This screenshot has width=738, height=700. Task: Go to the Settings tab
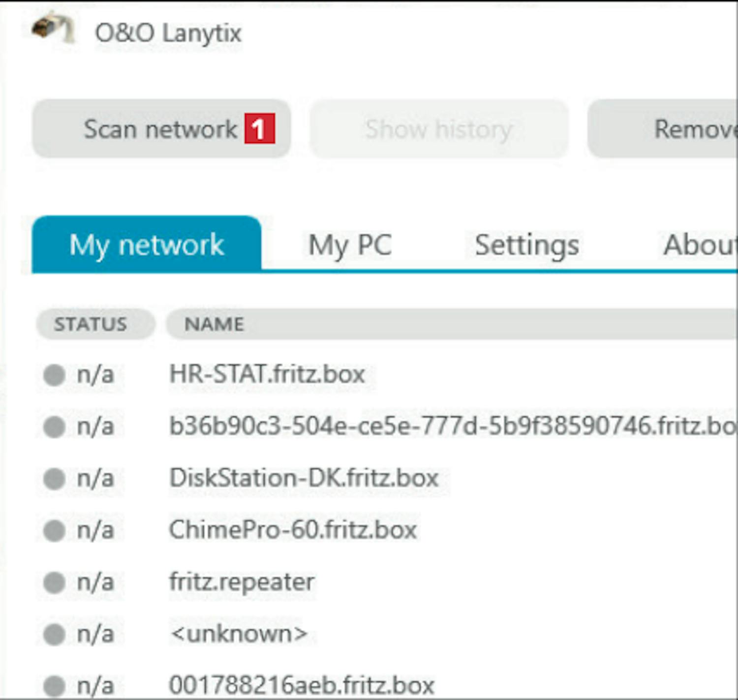coord(527,245)
